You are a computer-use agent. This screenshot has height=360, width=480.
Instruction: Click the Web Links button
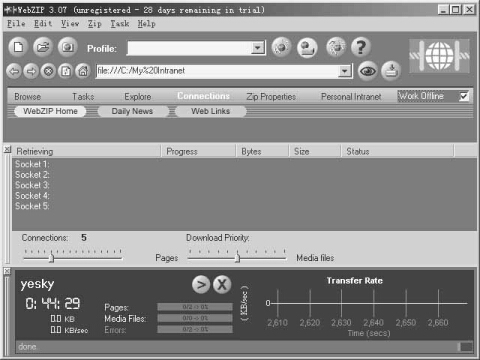coord(211,111)
